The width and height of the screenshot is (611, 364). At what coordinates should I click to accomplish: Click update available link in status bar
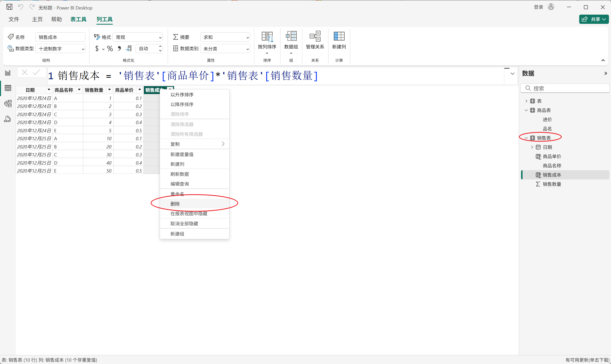point(587,360)
